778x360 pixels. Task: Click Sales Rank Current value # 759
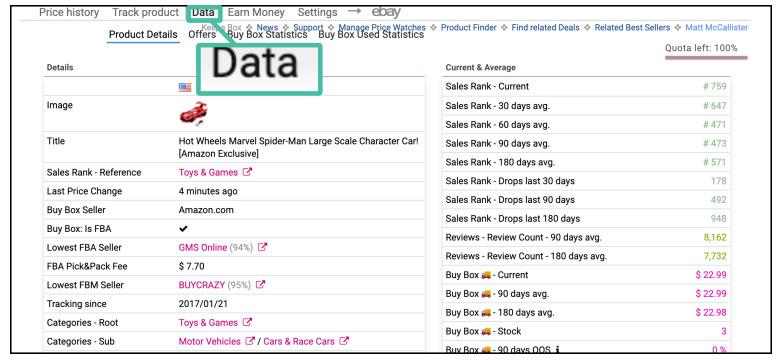pyautogui.click(x=714, y=86)
